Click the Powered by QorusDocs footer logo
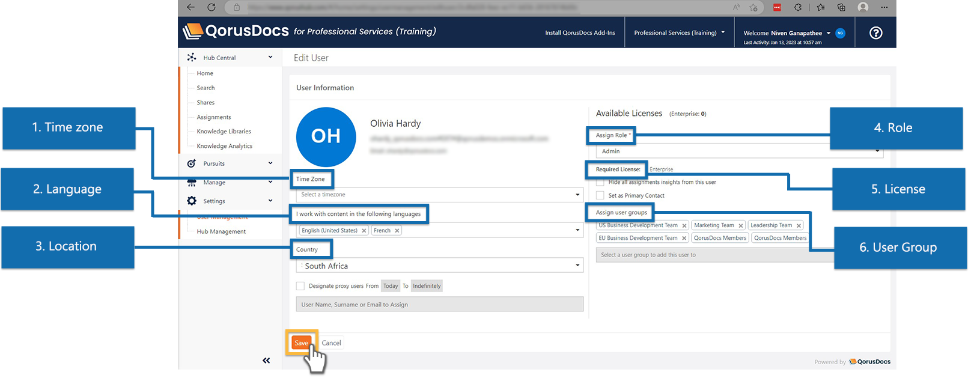This screenshot has height=390, width=980. pos(869,362)
